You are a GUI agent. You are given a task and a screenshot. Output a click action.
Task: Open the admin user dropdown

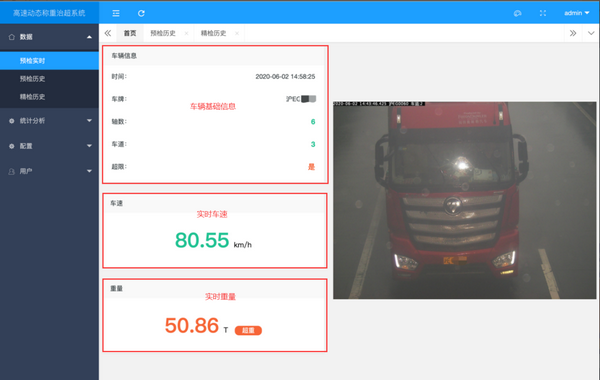click(577, 13)
